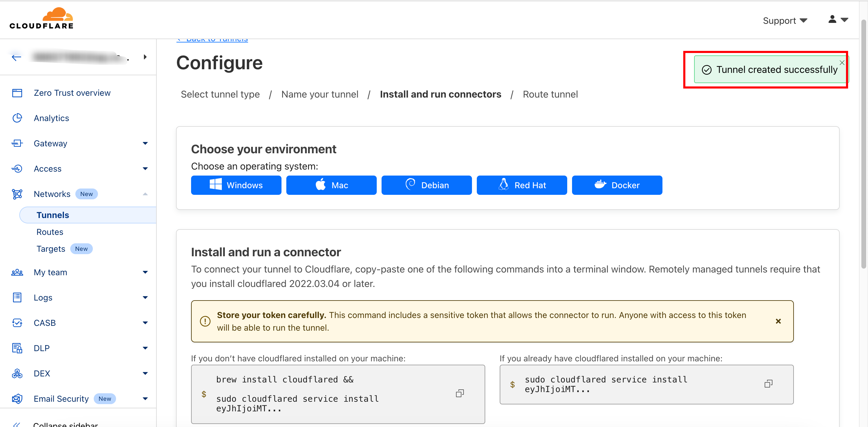Image resolution: width=868 pixels, height=427 pixels.
Task: Copy the brew install cloudflared command
Action: [x=460, y=393]
